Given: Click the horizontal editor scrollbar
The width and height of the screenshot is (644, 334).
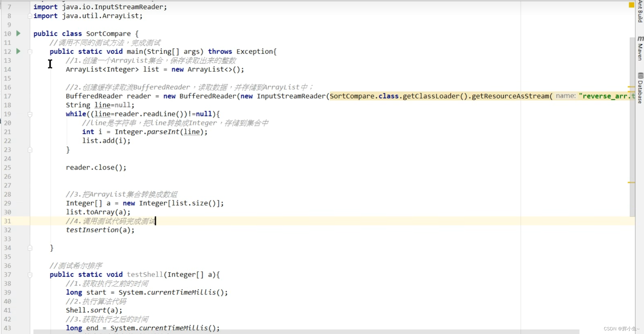Looking at the screenshot, I should pos(306,332).
